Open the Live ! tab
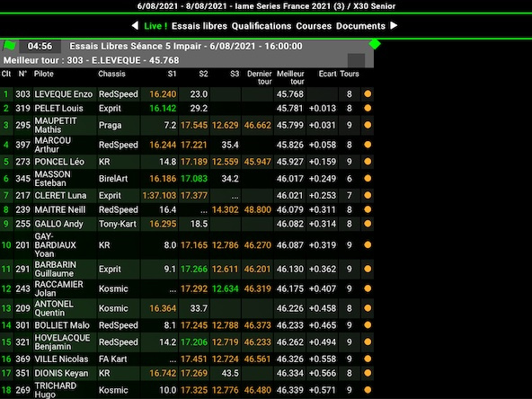 pos(155,26)
